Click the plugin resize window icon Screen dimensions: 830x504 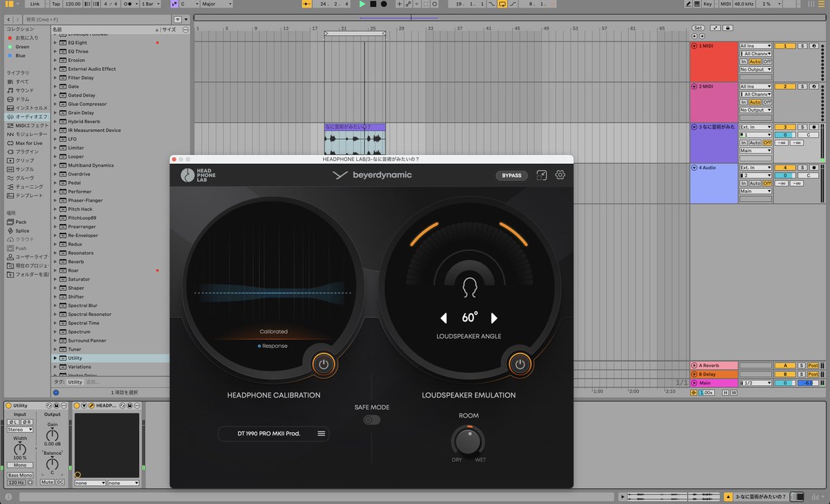(x=542, y=176)
